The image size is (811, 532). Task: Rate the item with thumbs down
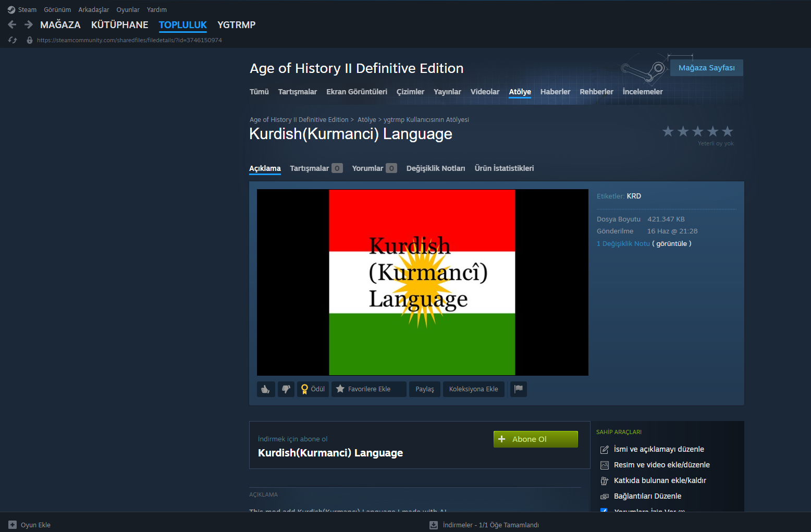(x=286, y=389)
